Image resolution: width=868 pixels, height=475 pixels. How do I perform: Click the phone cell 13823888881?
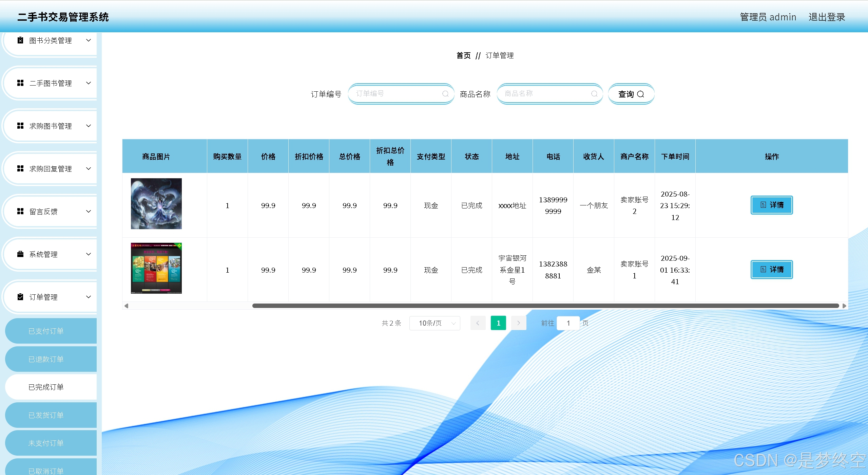point(553,270)
